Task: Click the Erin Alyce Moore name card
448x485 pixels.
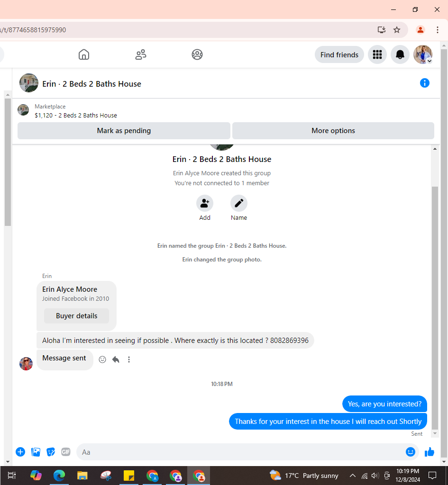Action: [x=70, y=289]
